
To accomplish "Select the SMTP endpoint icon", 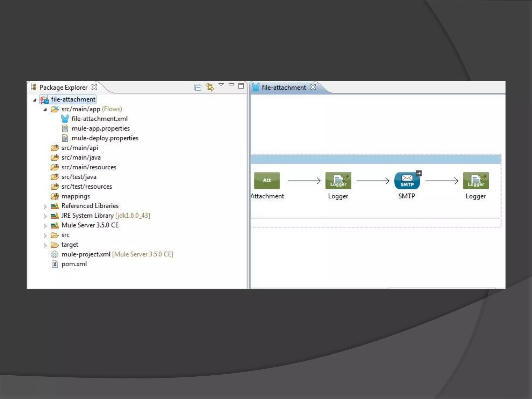I will 407,181.
